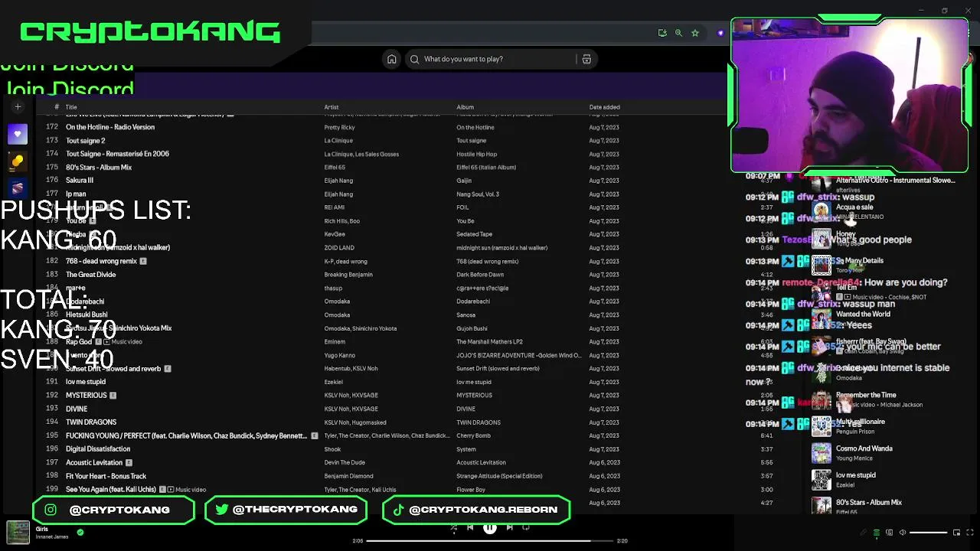
Task: Open artist Eiffel 65 in the list
Action: coord(335,168)
